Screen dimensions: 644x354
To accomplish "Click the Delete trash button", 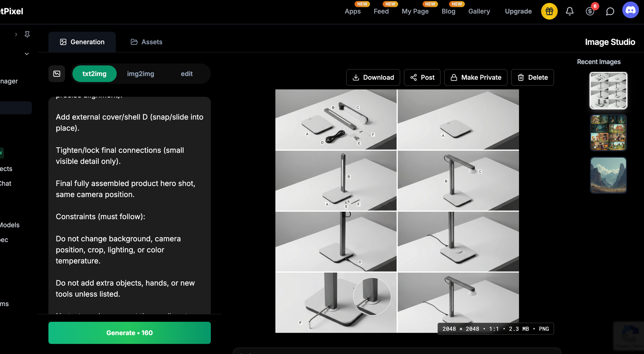I will (x=532, y=77).
